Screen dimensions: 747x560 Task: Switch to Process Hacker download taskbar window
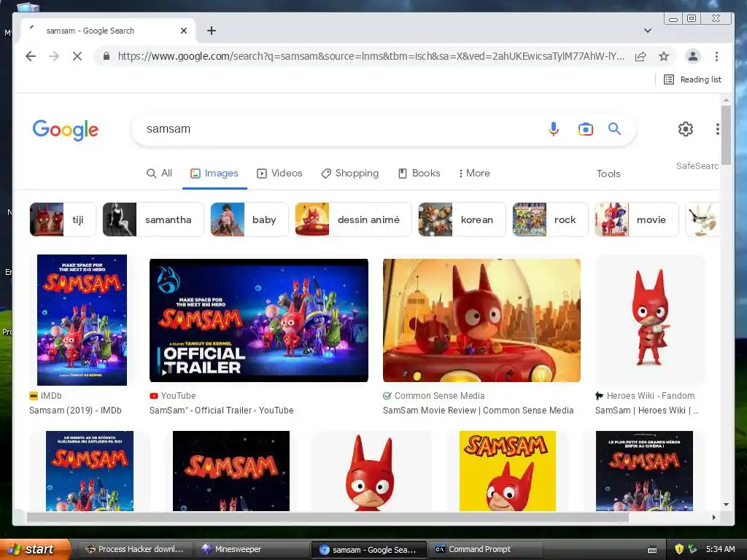pyautogui.click(x=134, y=549)
